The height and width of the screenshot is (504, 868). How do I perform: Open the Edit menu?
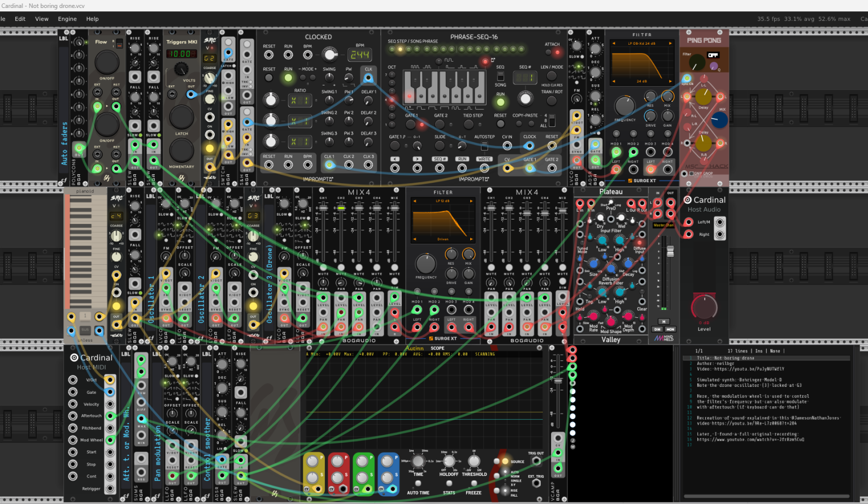[x=20, y=19]
